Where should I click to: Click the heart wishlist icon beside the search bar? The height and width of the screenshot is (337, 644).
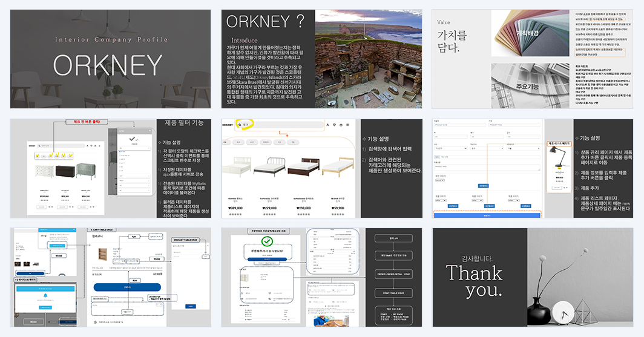point(334,125)
